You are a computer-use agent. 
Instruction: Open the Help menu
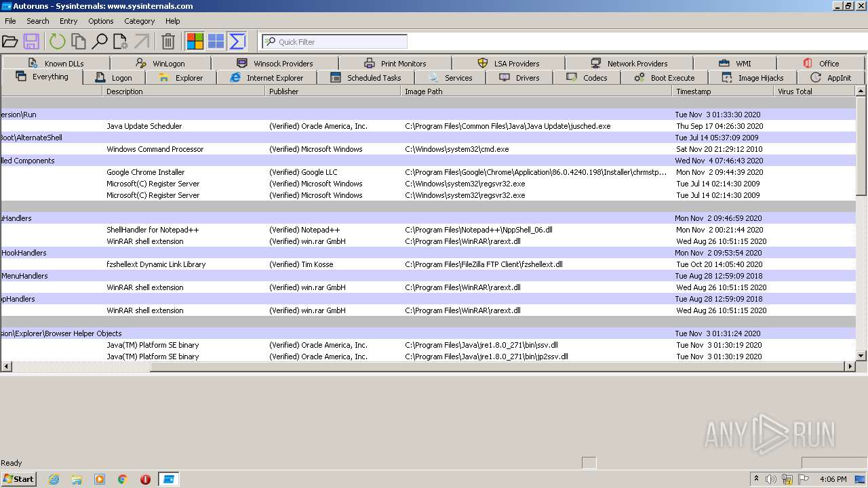click(x=173, y=21)
